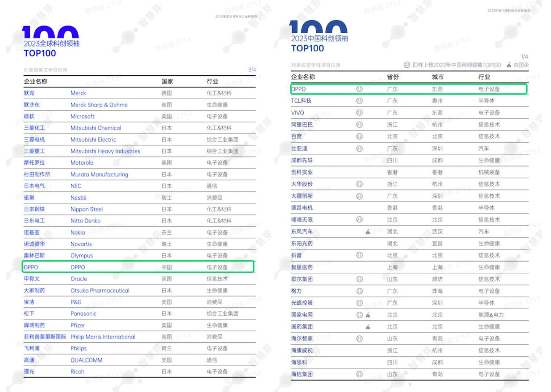Click the 成都先导 company name
This screenshot has height=392, width=551.
point(302,160)
